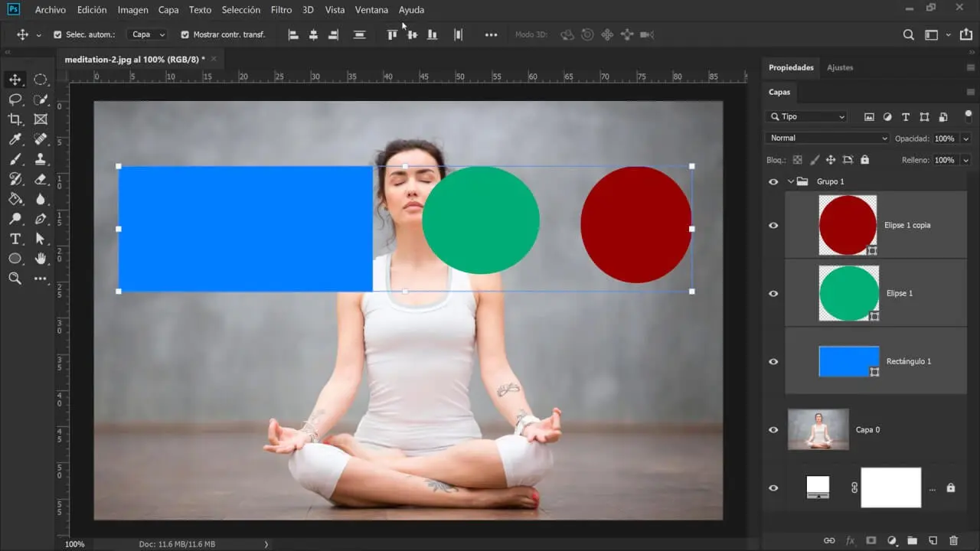Toggle Mostrar contr. transf. checkbox
Viewport: 980px width, 551px height.
185,34
